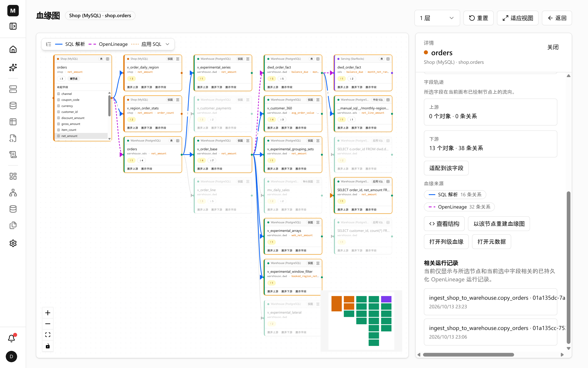Expand downstream of the v_customer_360 node
Image resolution: width=588 pixels, height=368 pixels.
(287, 128)
